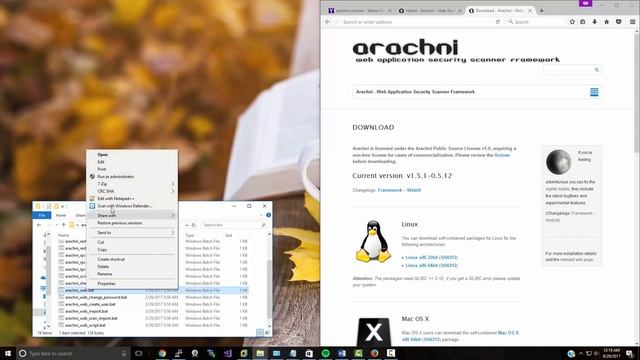Open the Home ribbon tab in Explorer
The height and width of the screenshot is (360, 640).
click(61, 215)
